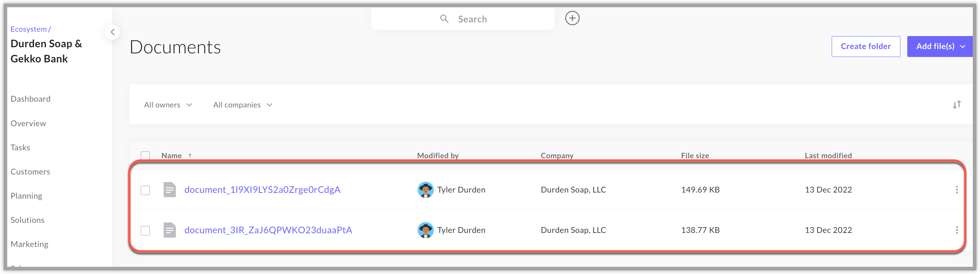Check the checkbox beside document_3IR_ZaJ6QPWKO23duaaPtA
Viewport: 980px width, 274px height.
(x=145, y=230)
